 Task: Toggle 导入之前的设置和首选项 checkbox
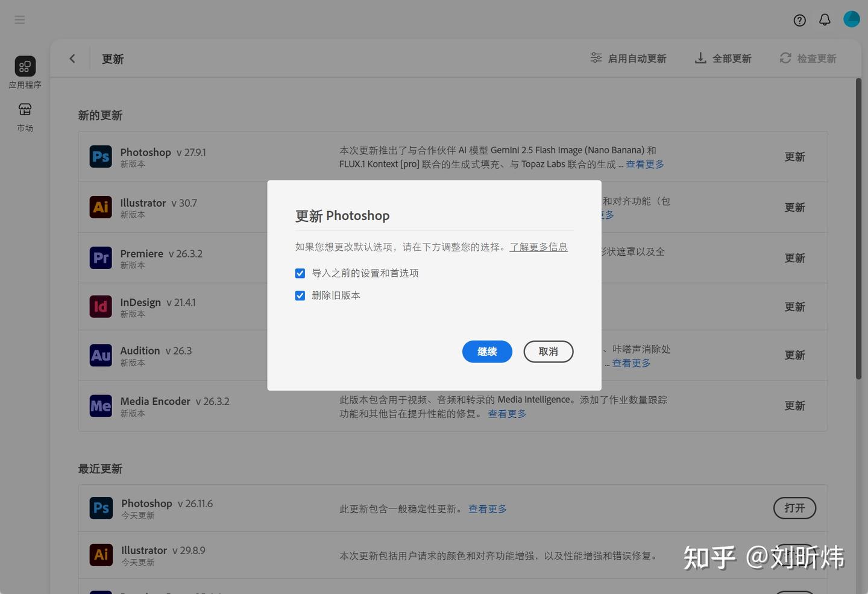[x=300, y=273]
